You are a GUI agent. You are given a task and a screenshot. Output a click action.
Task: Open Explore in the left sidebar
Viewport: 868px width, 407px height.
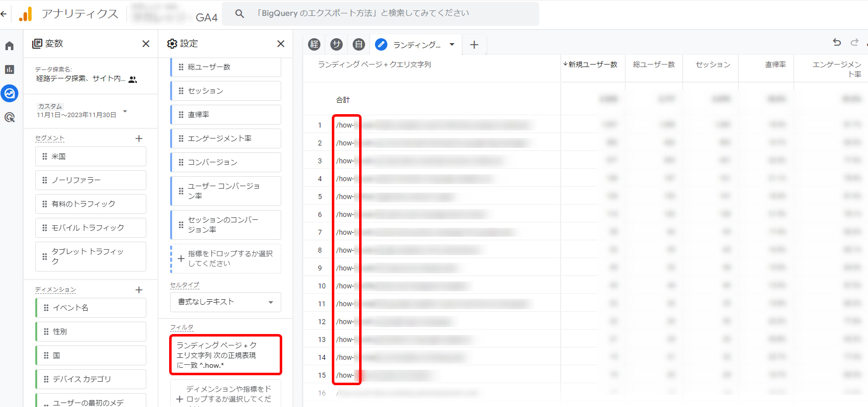[9, 93]
